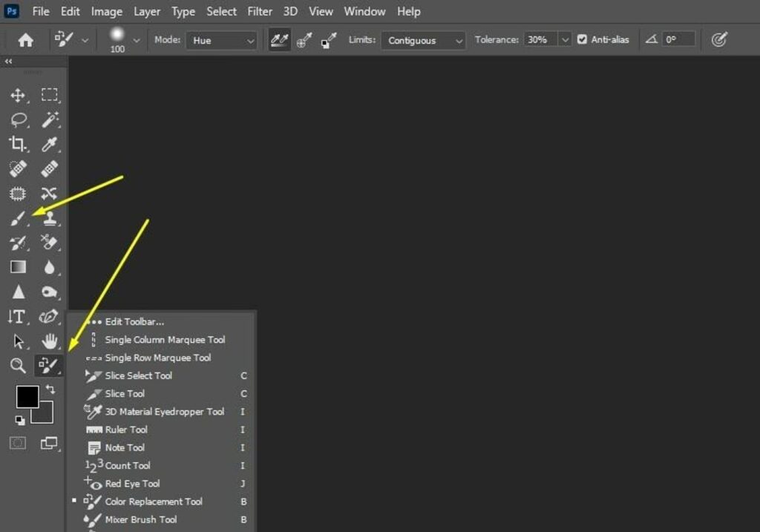This screenshot has height=532, width=760.
Task: Select the Lasso tool
Action: (x=18, y=119)
